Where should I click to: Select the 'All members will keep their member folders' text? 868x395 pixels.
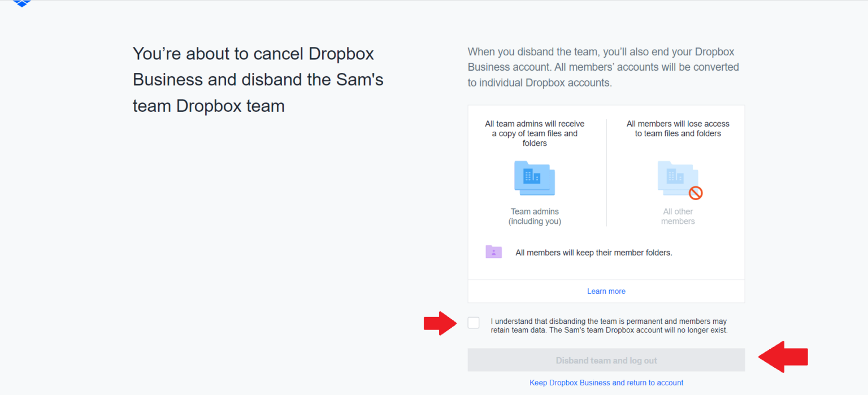[593, 252]
